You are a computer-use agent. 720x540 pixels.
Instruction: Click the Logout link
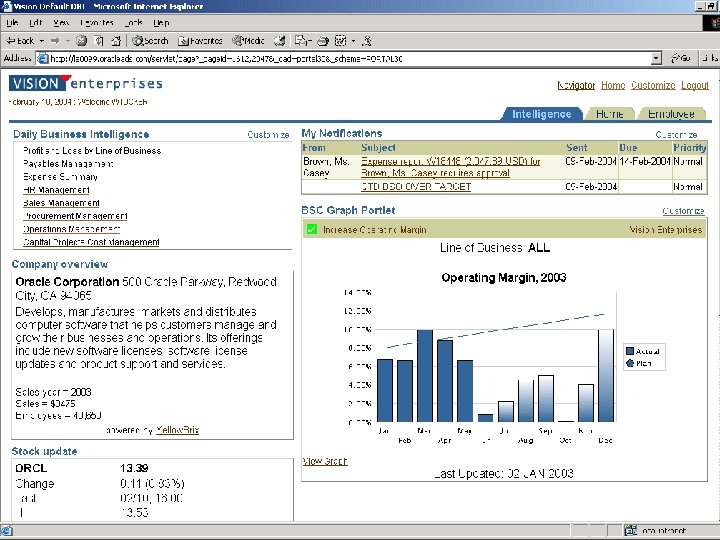coord(695,85)
